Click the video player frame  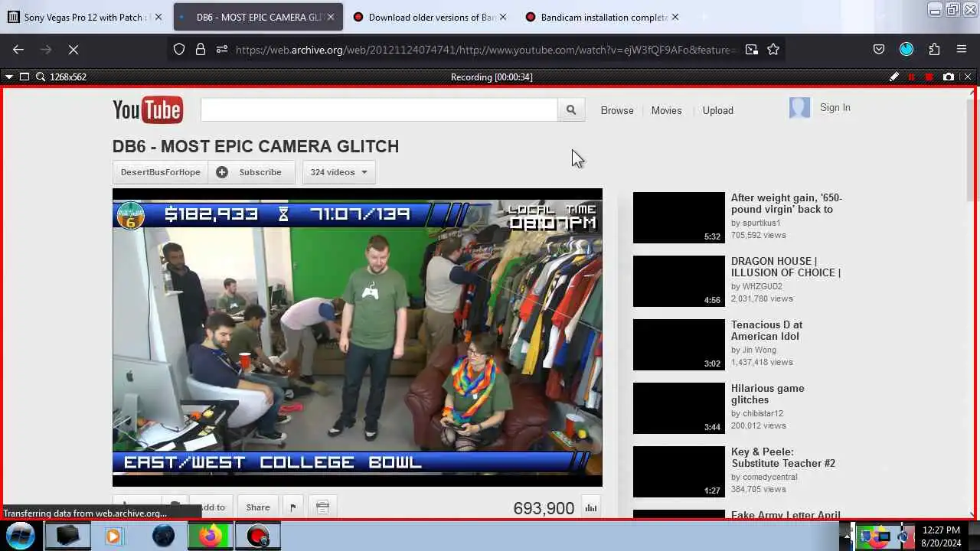[358, 337]
